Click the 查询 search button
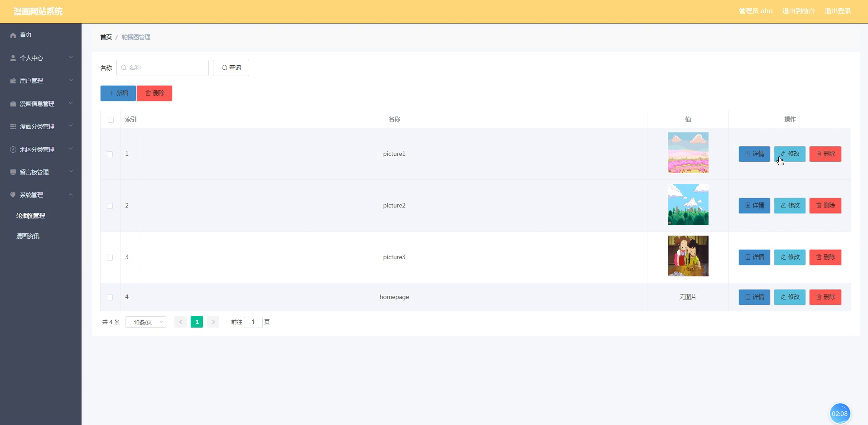 click(231, 68)
